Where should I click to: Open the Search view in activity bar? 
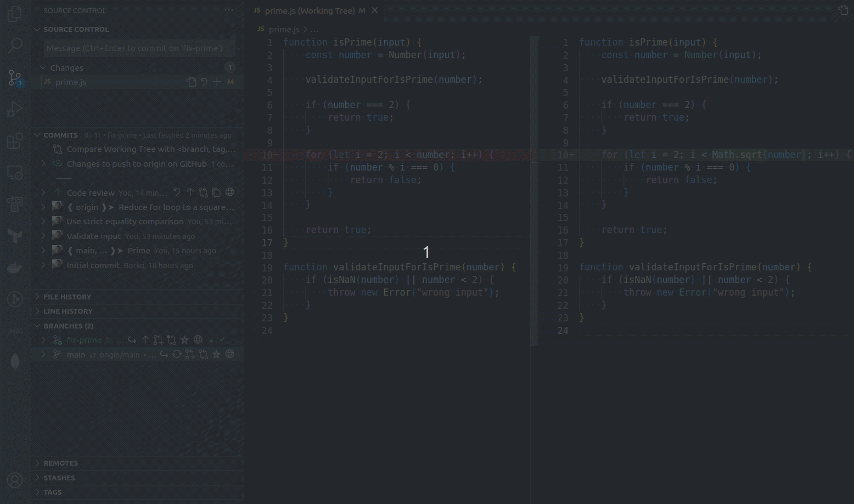click(15, 46)
